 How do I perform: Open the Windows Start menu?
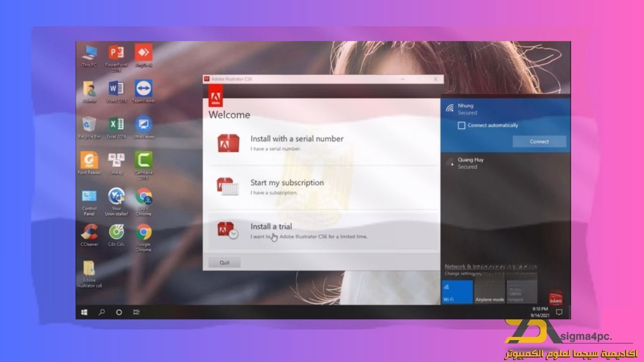pyautogui.click(x=84, y=312)
